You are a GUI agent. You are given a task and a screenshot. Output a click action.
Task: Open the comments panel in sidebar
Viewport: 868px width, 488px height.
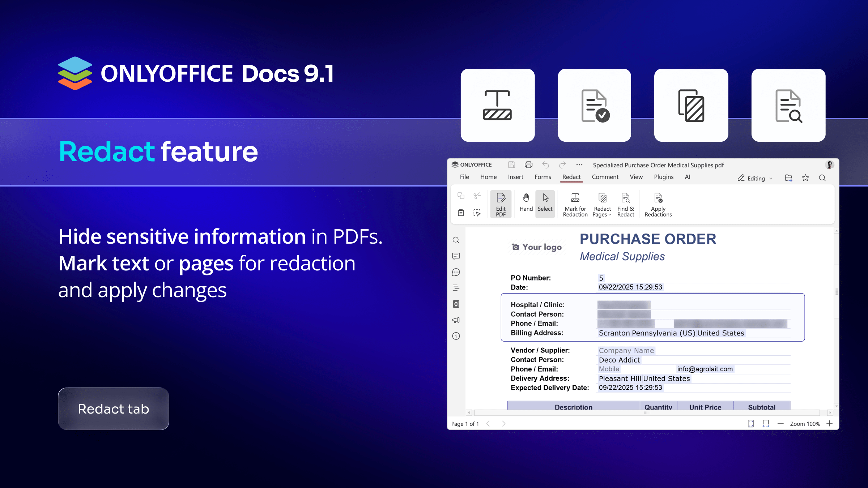tap(456, 256)
